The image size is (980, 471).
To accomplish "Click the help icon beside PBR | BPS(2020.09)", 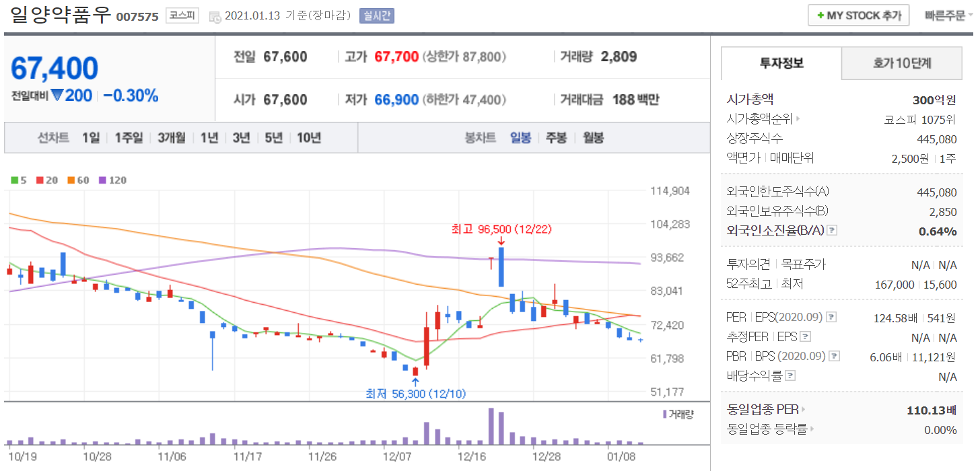I will [835, 357].
